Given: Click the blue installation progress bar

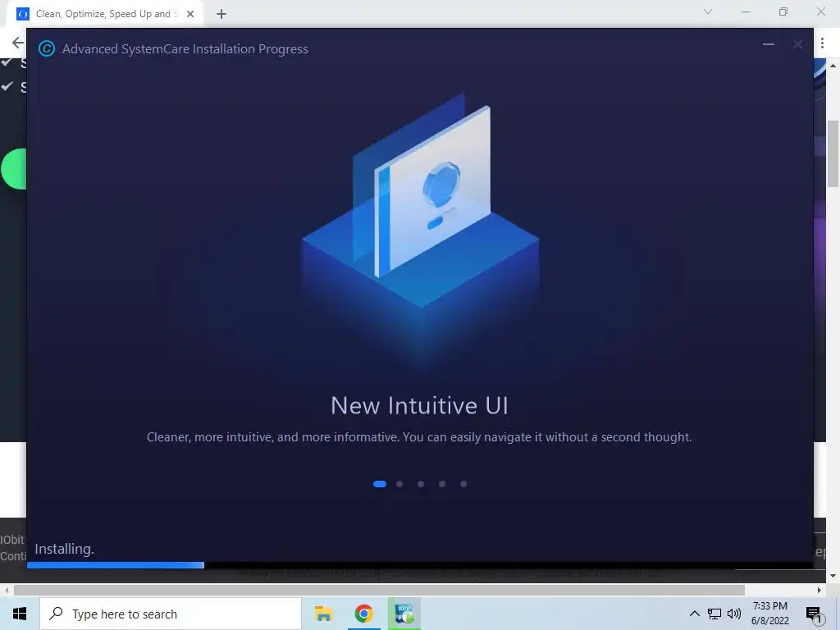Looking at the screenshot, I should click(x=116, y=564).
